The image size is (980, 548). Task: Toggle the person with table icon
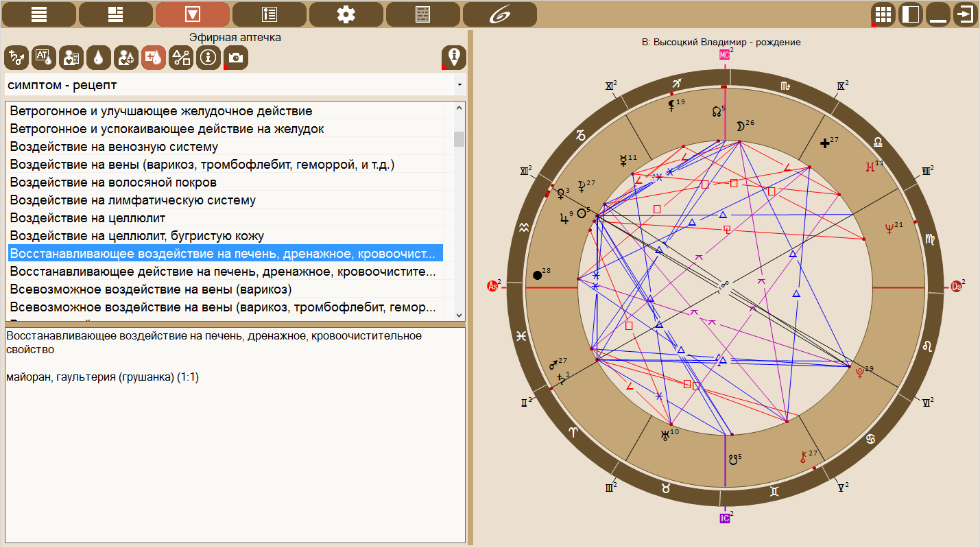(x=71, y=58)
